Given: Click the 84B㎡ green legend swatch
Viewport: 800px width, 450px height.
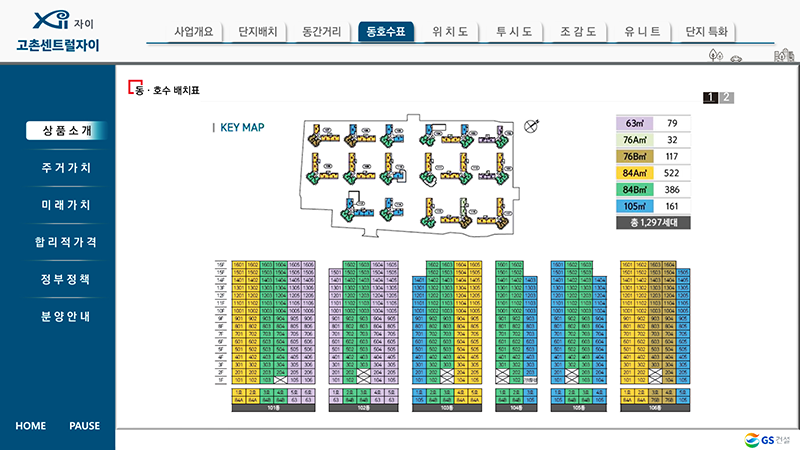Looking at the screenshot, I should click(635, 190).
